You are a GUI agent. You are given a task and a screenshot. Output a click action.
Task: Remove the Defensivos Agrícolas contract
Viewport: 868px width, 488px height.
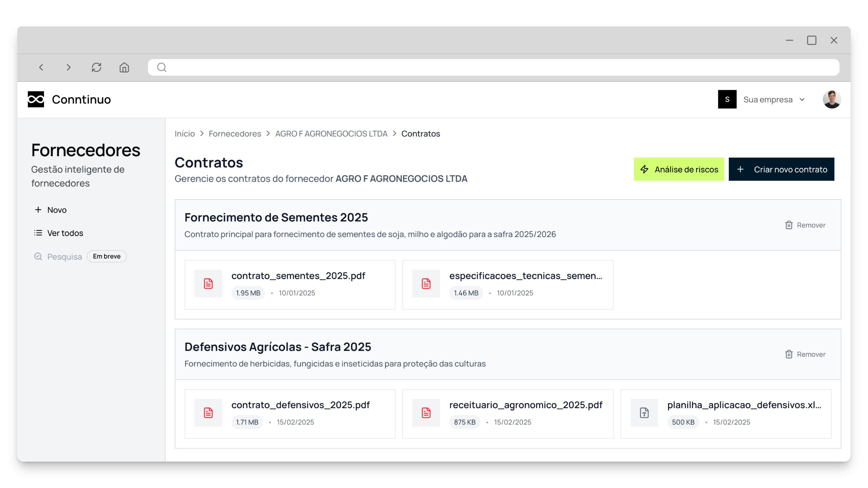coord(805,354)
